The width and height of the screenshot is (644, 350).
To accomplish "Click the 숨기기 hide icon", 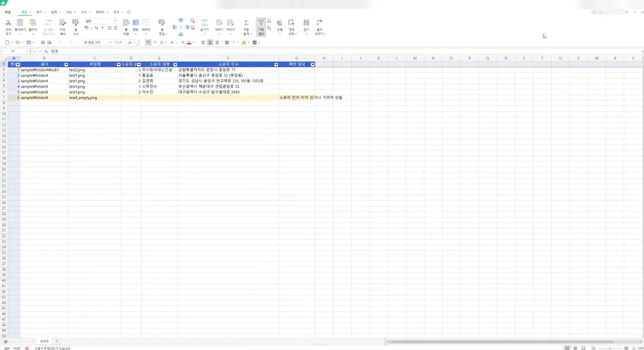I will click(x=204, y=23).
